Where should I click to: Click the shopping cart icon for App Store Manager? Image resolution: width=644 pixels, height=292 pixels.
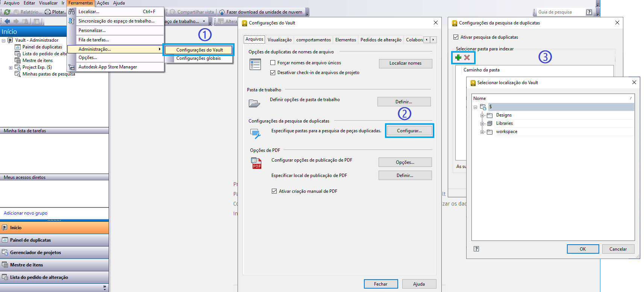[71, 67]
